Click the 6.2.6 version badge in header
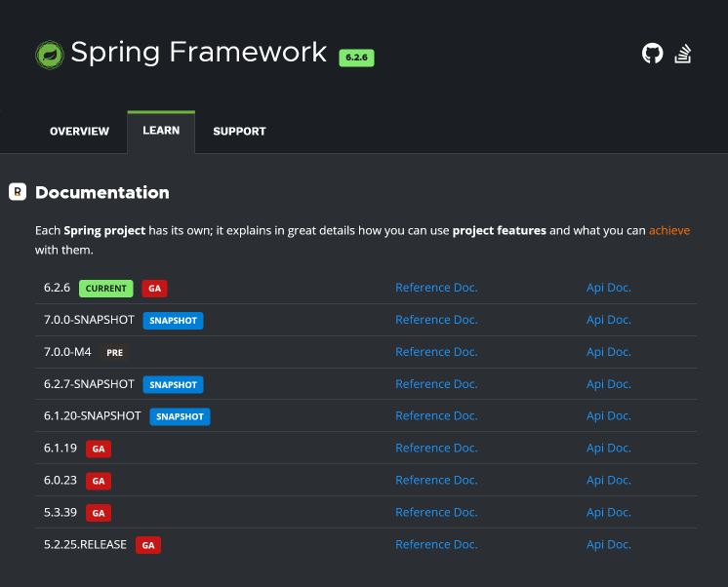Viewport: 728px width, 587px height. [x=356, y=58]
